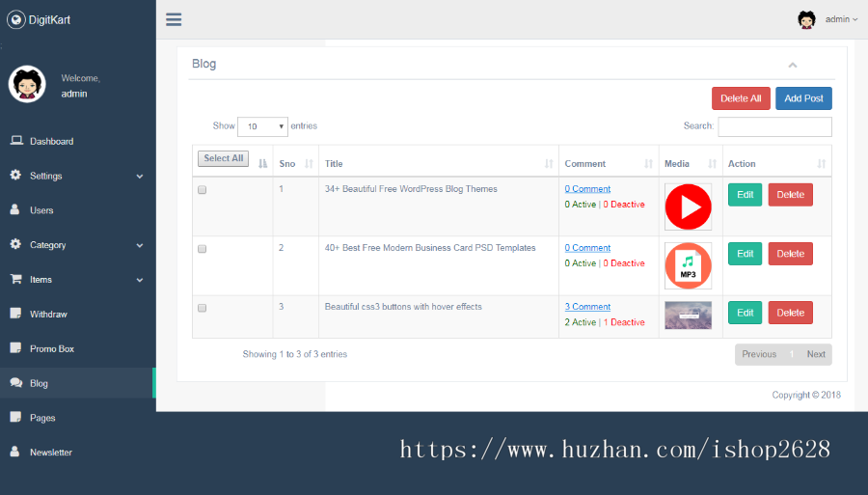Click the '1 Deactive' status text
The height and width of the screenshot is (495, 868).
[x=624, y=322]
